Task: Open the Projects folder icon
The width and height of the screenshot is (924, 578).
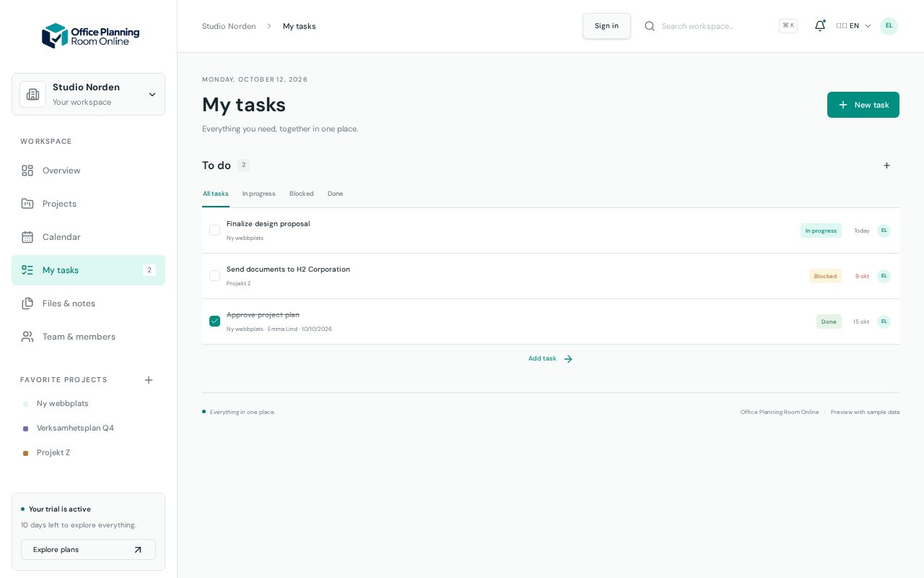Action: [x=27, y=204]
